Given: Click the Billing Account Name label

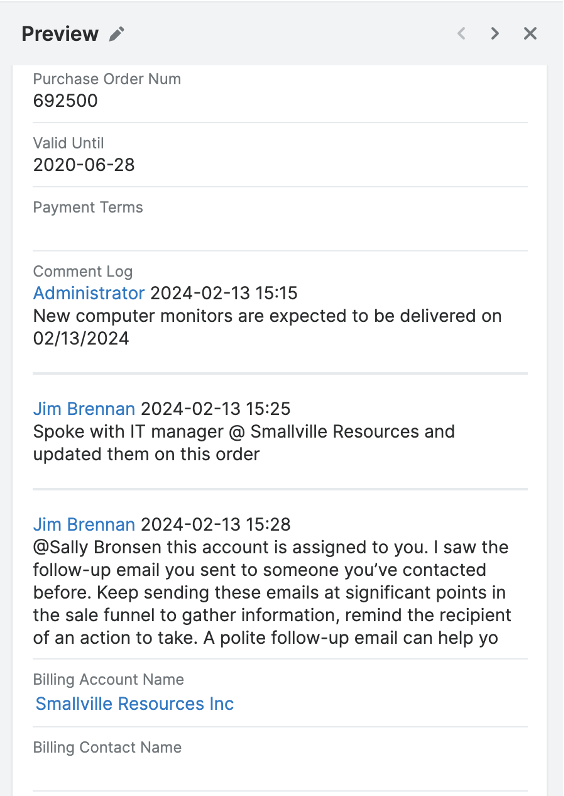Looking at the screenshot, I should [109, 679].
